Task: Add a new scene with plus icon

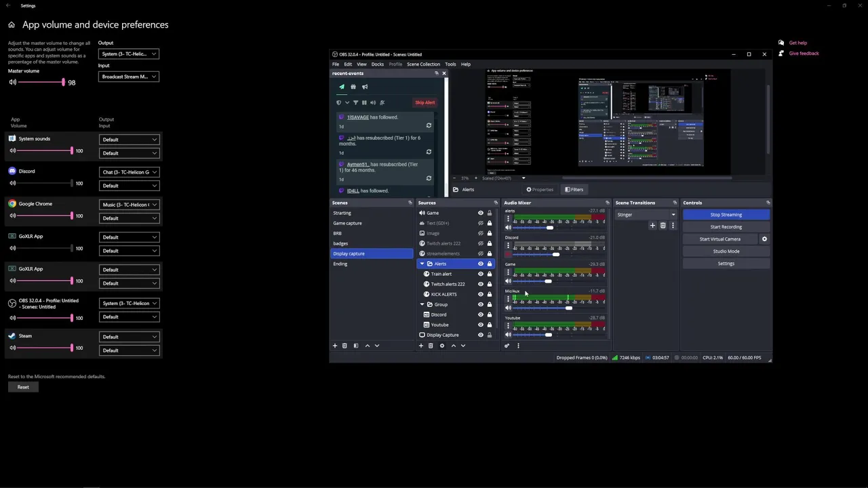Action: tap(334, 346)
